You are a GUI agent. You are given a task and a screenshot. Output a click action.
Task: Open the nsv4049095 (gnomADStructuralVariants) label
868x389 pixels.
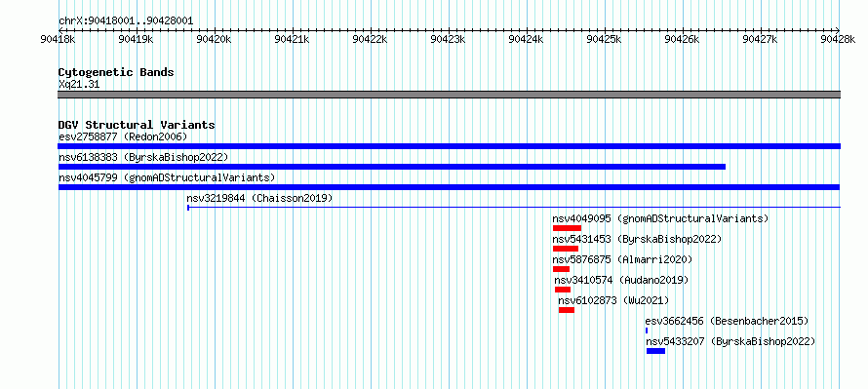(661, 218)
